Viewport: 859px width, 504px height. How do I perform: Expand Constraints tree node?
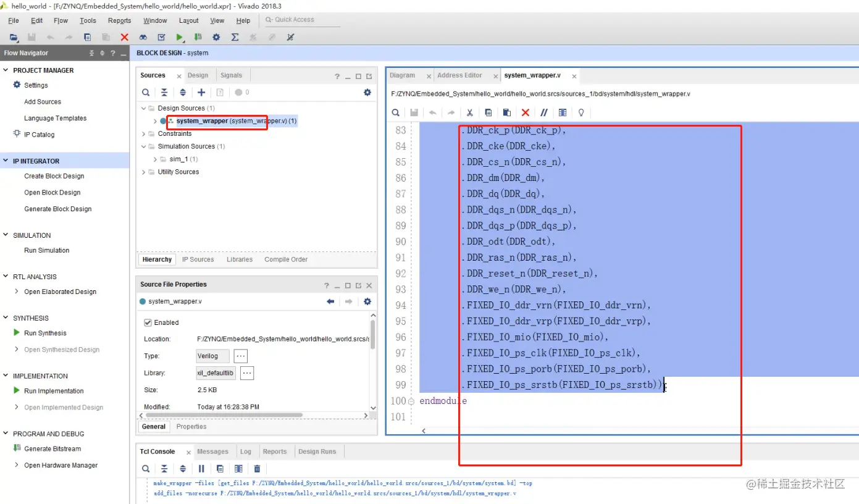[x=144, y=133]
